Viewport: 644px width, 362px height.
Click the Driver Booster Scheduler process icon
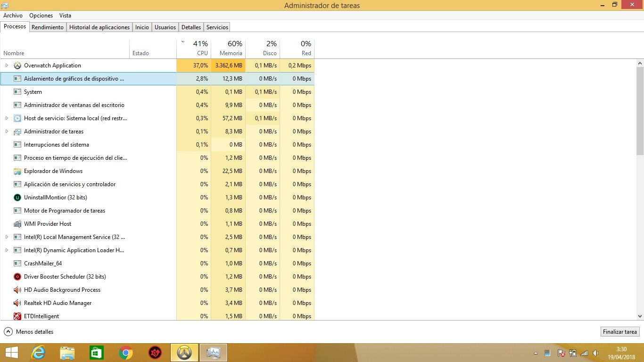coord(17,277)
